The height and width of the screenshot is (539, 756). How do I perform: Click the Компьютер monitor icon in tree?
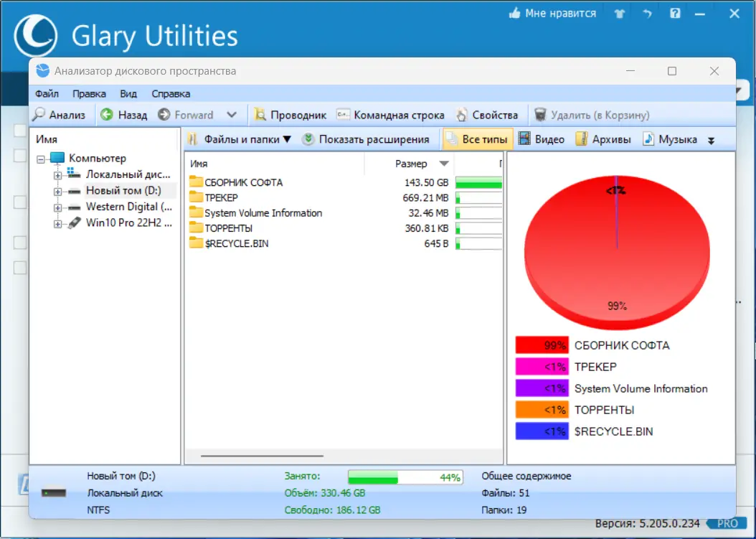point(57,158)
